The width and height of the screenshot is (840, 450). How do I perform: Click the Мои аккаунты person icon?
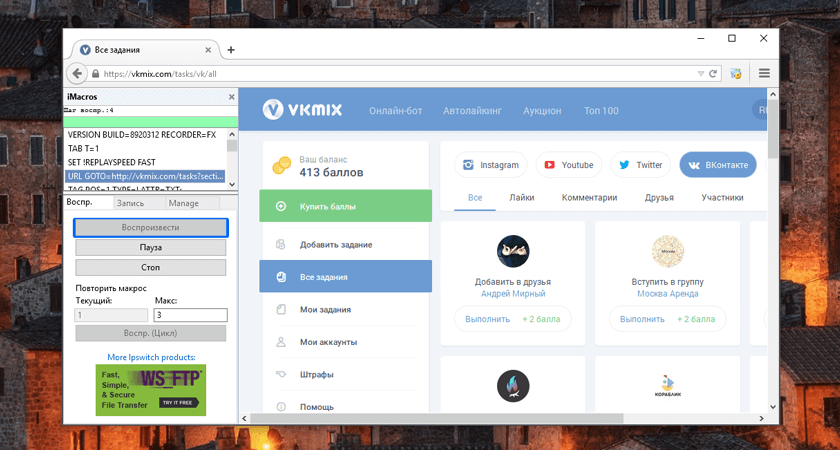280,342
